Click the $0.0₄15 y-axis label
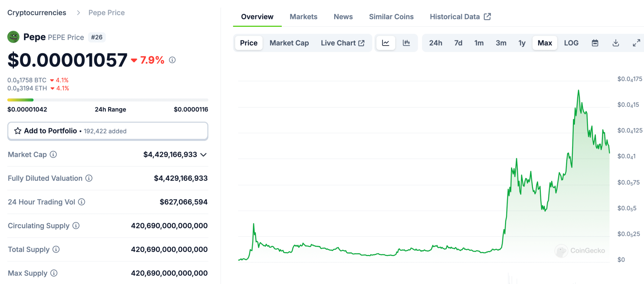The height and width of the screenshot is (284, 644). pos(628,105)
